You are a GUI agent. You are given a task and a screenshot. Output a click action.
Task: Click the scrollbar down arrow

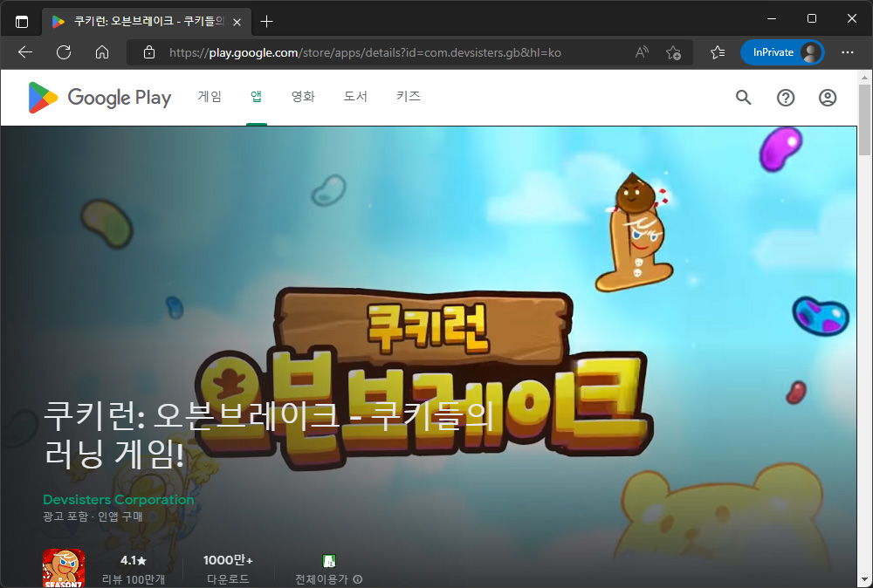pos(864,580)
